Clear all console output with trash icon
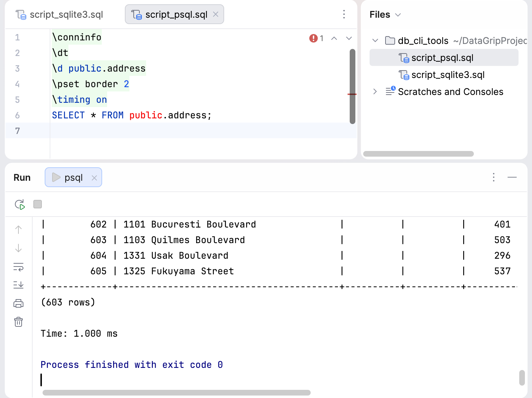The height and width of the screenshot is (398, 532). pos(18,322)
